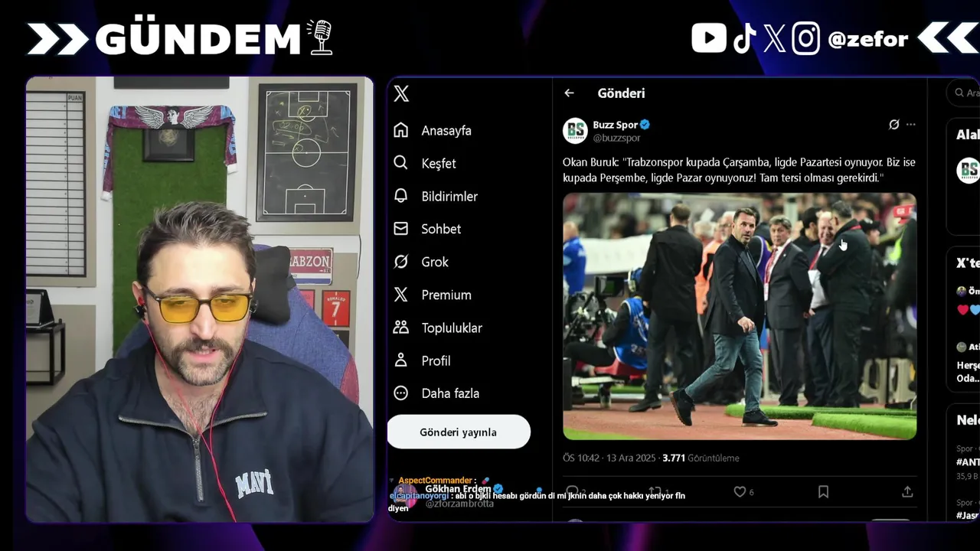Screen dimensions: 980x551
Task: Open Topluluklar communities
Action: [x=438, y=328]
